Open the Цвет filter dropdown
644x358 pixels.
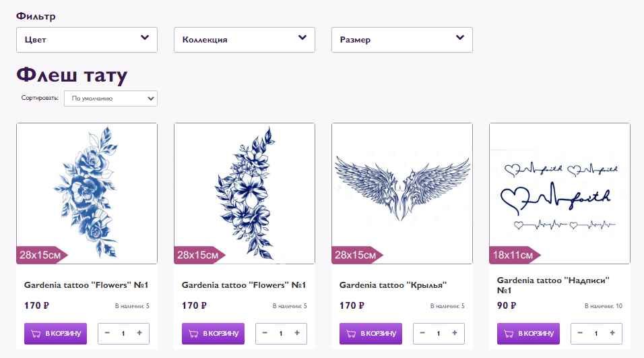(87, 40)
